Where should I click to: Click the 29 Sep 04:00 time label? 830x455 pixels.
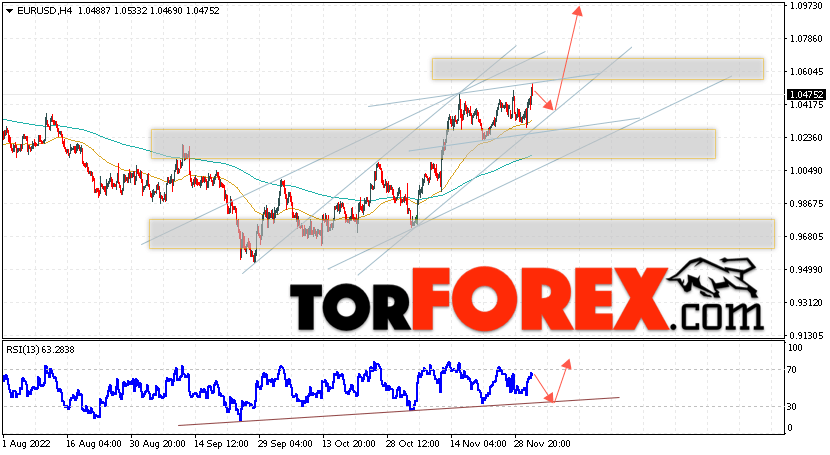coord(285,443)
